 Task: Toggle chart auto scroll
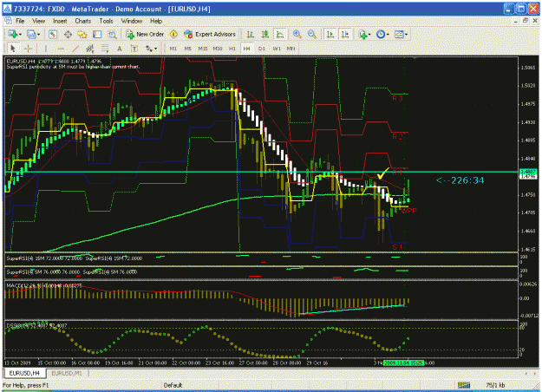tap(330, 34)
